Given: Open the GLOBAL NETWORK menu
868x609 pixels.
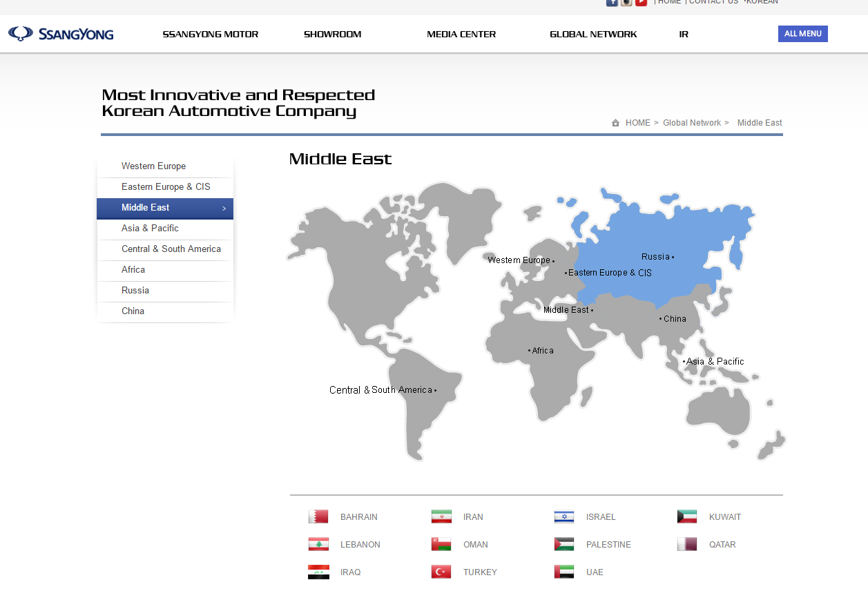Looking at the screenshot, I should point(593,35).
